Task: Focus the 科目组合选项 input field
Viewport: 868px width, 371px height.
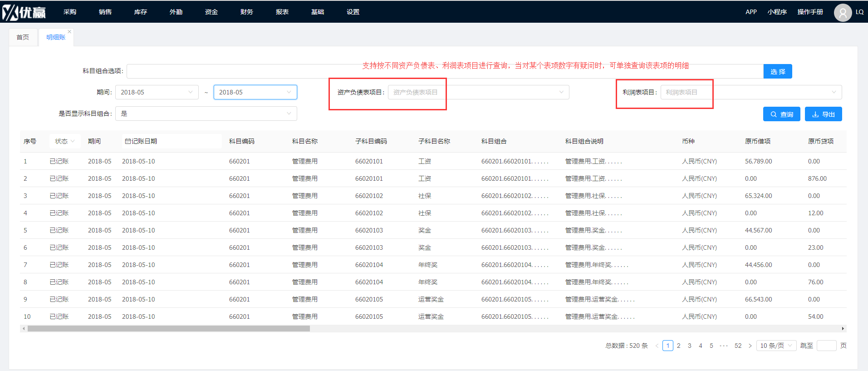Action: (445, 71)
